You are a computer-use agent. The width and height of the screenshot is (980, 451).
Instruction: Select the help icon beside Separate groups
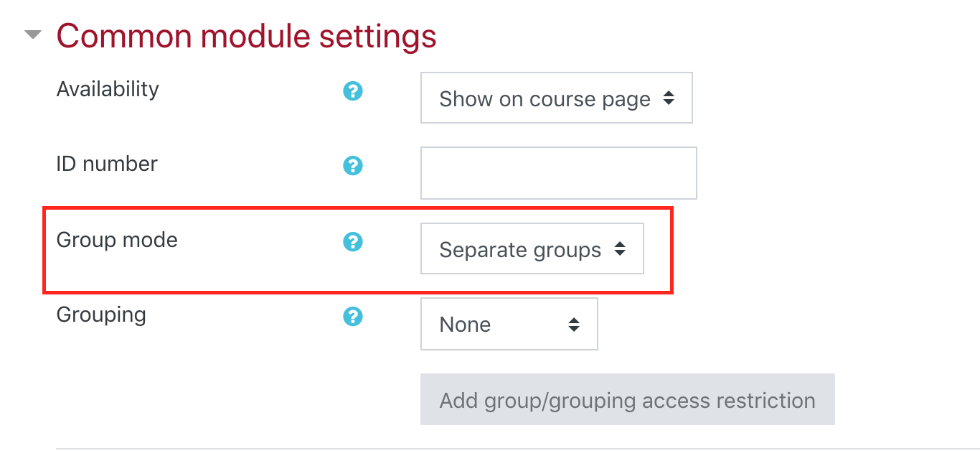tap(352, 242)
